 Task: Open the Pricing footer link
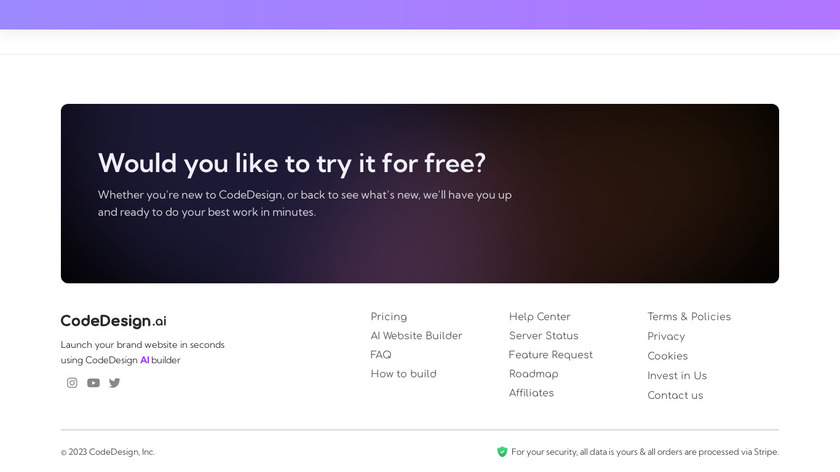pyautogui.click(x=389, y=317)
